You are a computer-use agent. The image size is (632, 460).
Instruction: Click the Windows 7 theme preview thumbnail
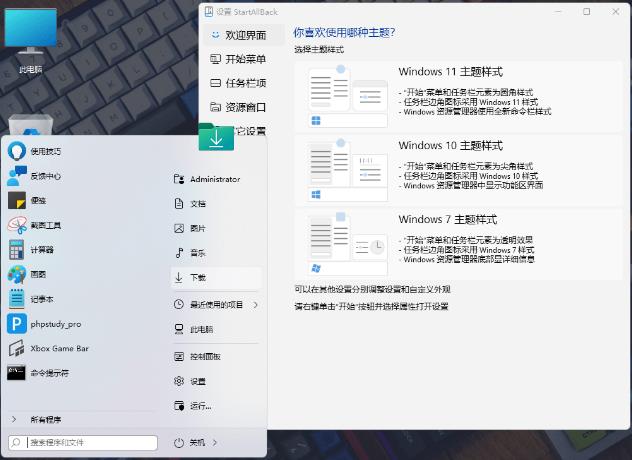point(347,244)
